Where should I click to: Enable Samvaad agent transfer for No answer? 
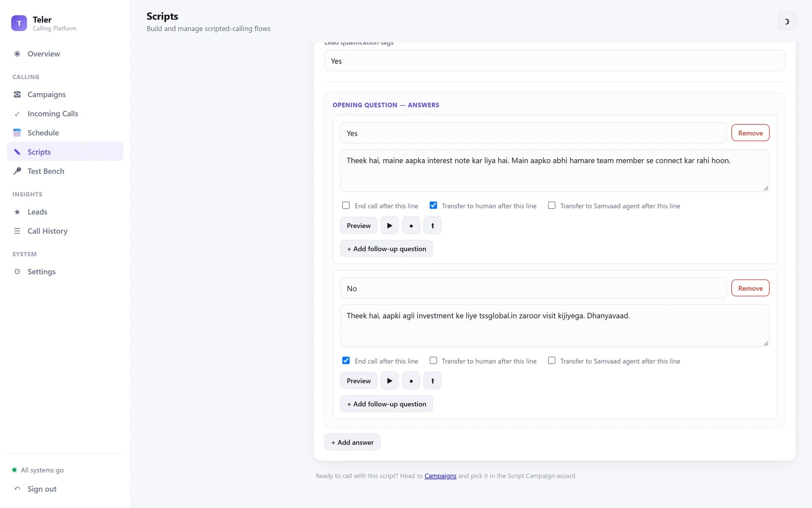[x=551, y=361]
